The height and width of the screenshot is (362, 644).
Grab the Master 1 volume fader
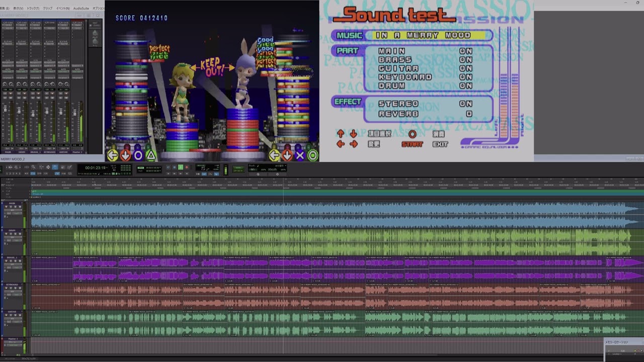coord(74,112)
